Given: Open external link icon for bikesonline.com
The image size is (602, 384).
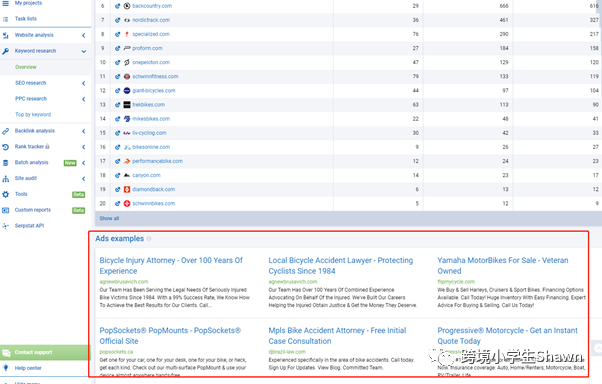Looking at the screenshot, I should click(x=117, y=147).
